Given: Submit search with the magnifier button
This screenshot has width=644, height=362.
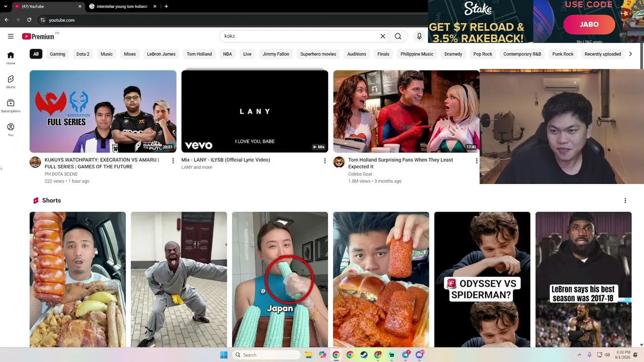Looking at the screenshot, I should 398,36.
